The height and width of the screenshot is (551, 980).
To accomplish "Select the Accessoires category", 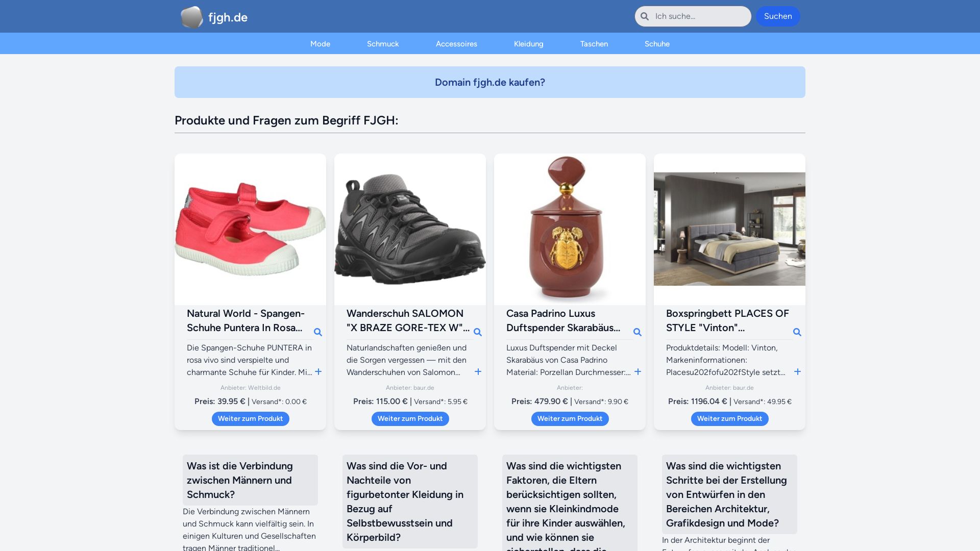I will click(x=456, y=44).
